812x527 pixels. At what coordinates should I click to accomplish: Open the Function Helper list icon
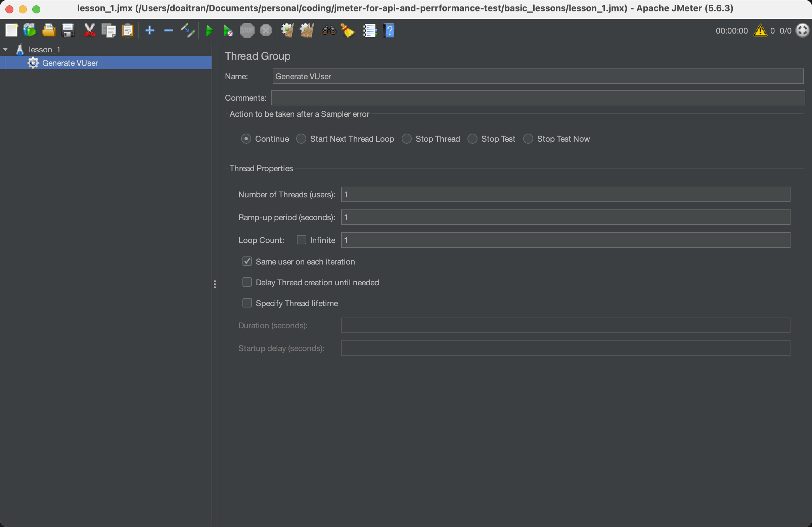(x=369, y=30)
